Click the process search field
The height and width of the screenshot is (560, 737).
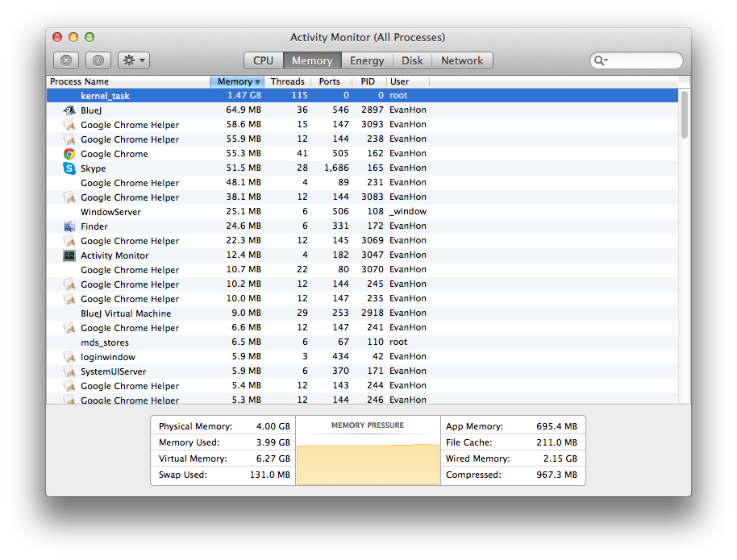[636, 60]
